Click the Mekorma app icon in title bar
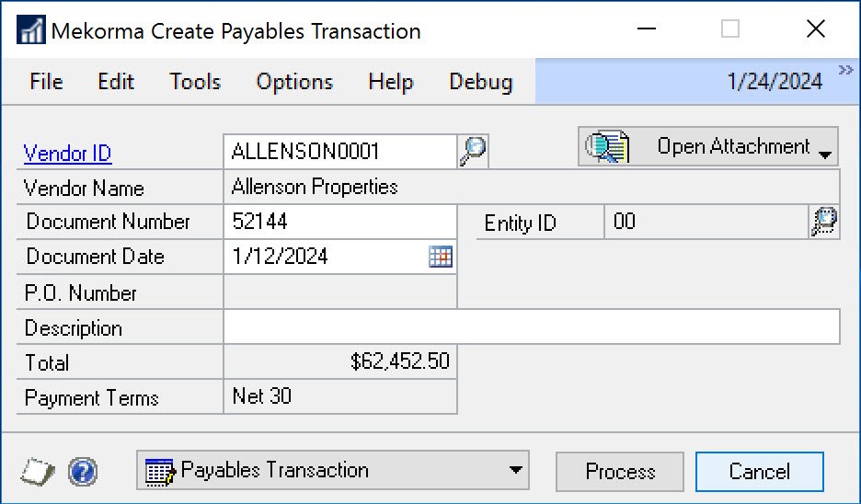 pyautogui.click(x=30, y=29)
